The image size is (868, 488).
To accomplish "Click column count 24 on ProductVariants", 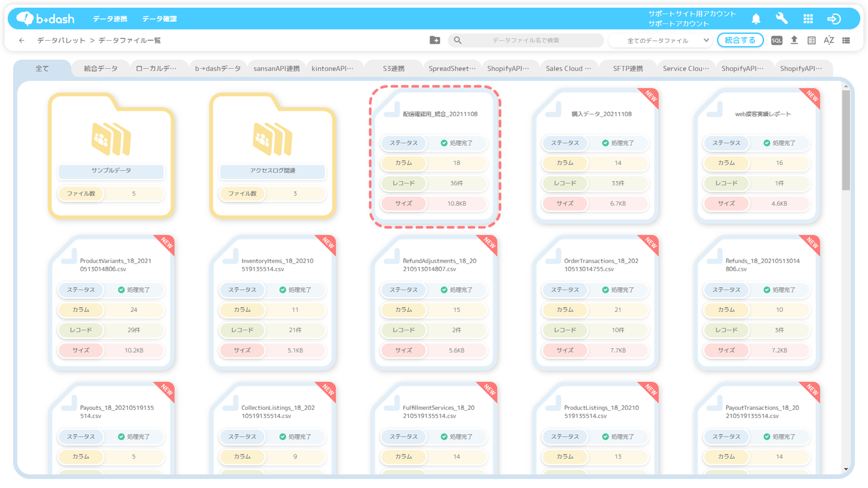I will coord(134,310).
